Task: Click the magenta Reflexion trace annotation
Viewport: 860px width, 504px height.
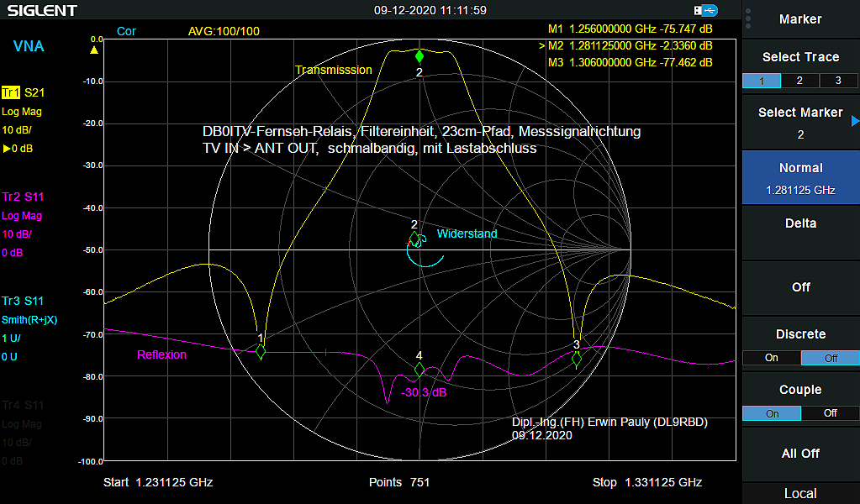Action: [161, 355]
